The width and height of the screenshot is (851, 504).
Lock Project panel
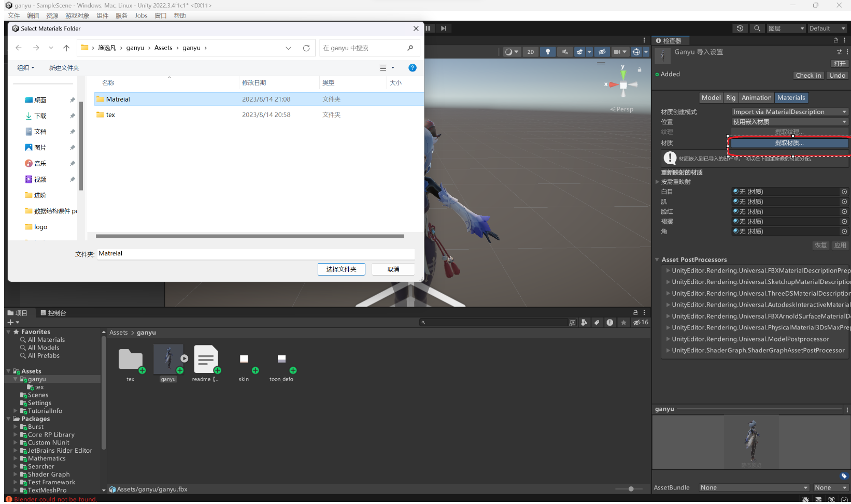click(635, 312)
